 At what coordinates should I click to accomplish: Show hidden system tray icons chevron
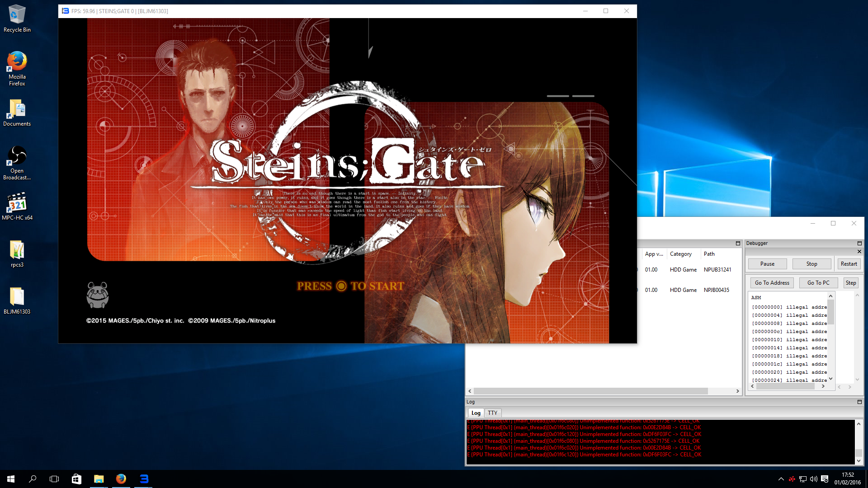781,479
